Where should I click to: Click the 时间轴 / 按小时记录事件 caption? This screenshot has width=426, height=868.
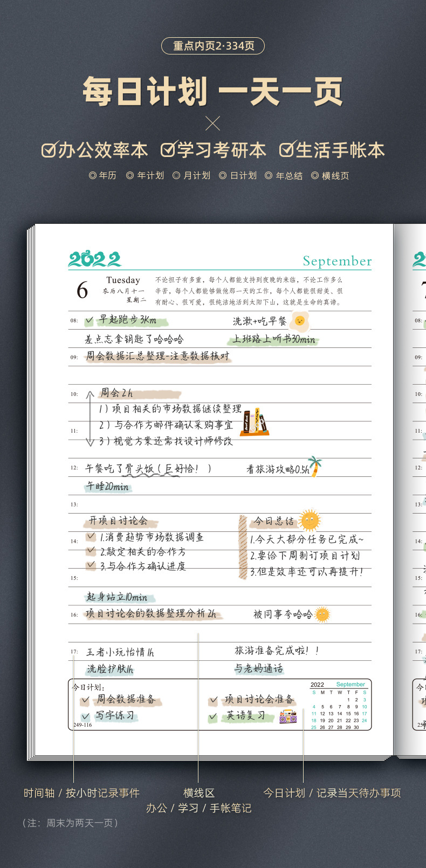coord(81,792)
